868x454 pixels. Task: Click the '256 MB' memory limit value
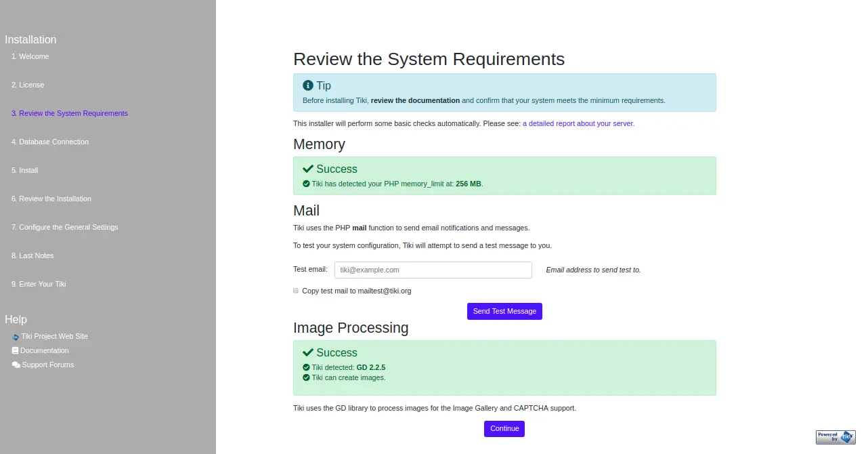469,184
